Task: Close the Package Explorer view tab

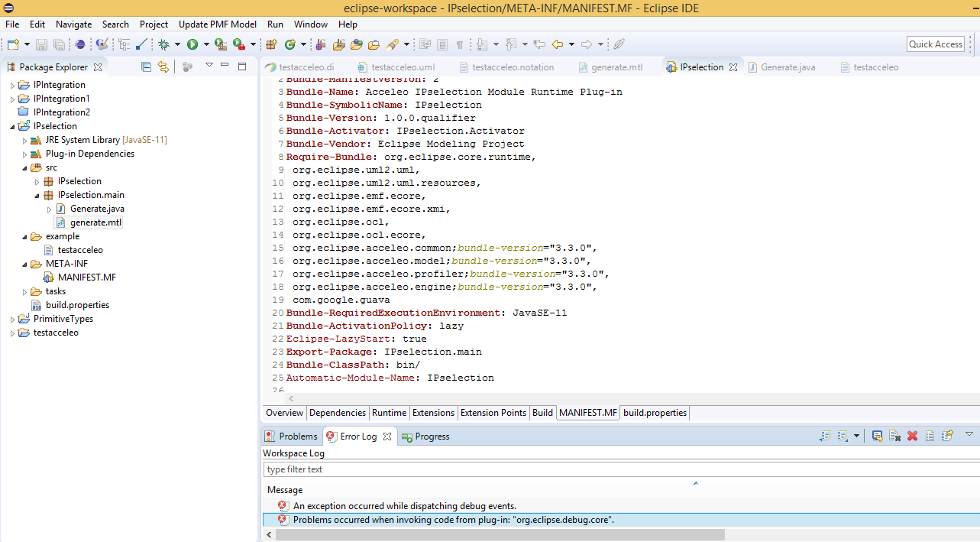Action: [x=97, y=67]
